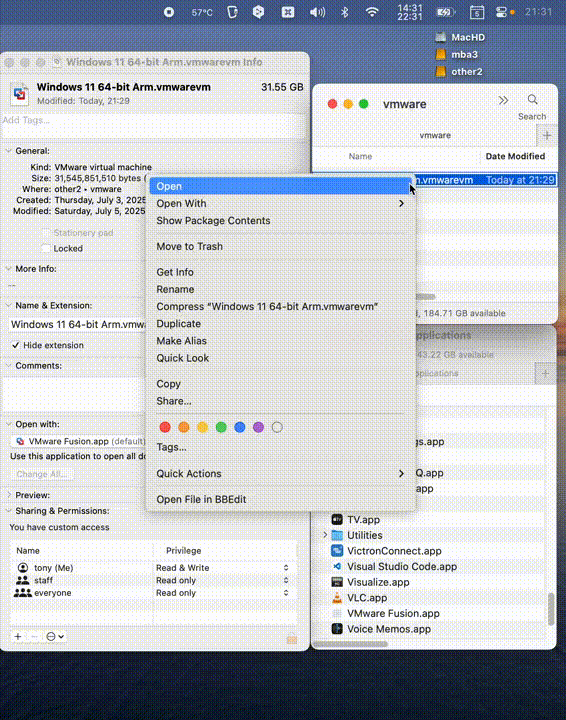The height and width of the screenshot is (720, 566).
Task: Add a new tab in vmware Finder window
Action: (x=547, y=135)
